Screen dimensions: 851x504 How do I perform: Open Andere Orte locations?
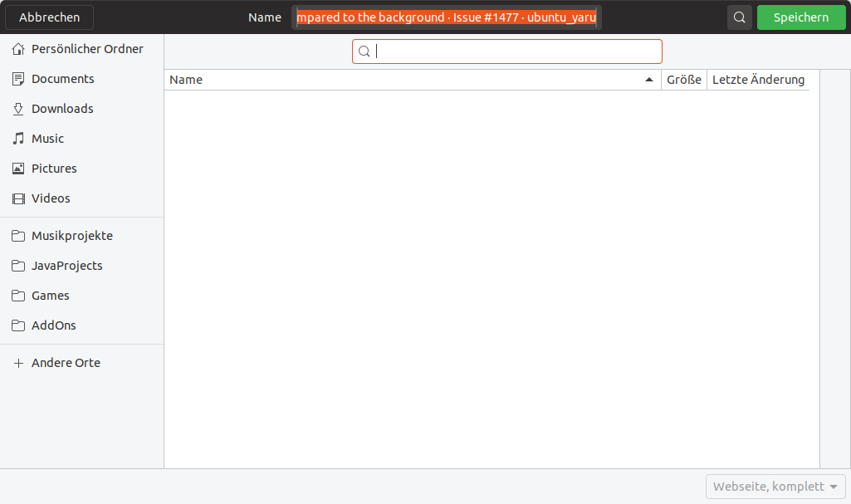[x=81, y=362]
